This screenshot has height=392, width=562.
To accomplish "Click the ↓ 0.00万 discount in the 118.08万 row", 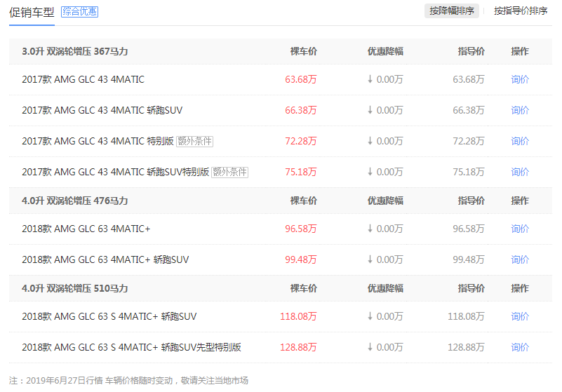I will coord(385,316).
